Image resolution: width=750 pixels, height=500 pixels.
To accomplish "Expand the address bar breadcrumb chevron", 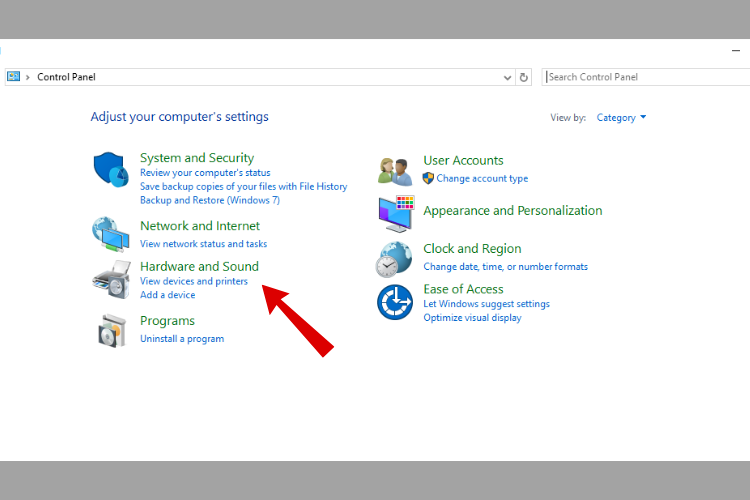I will 28,77.
